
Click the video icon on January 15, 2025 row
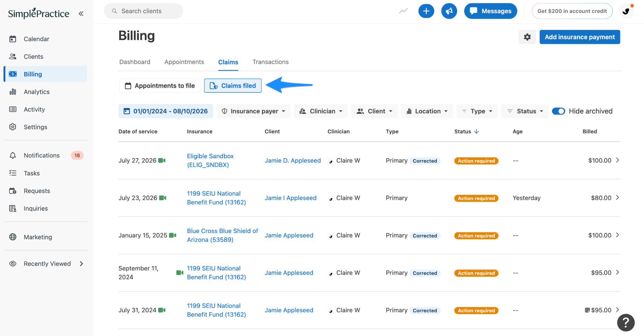pos(173,235)
